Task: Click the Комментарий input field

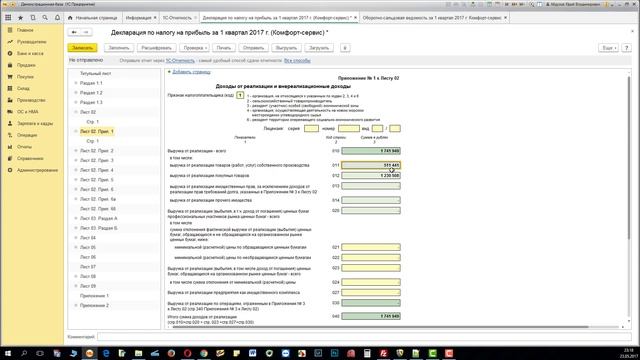Action: [364, 337]
